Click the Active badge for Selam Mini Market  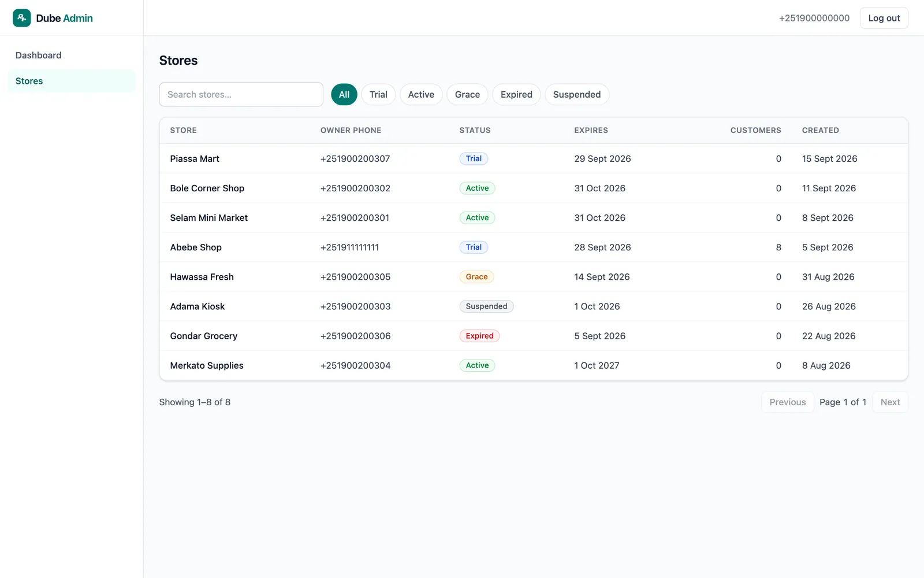pyautogui.click(x=477, y=217)
